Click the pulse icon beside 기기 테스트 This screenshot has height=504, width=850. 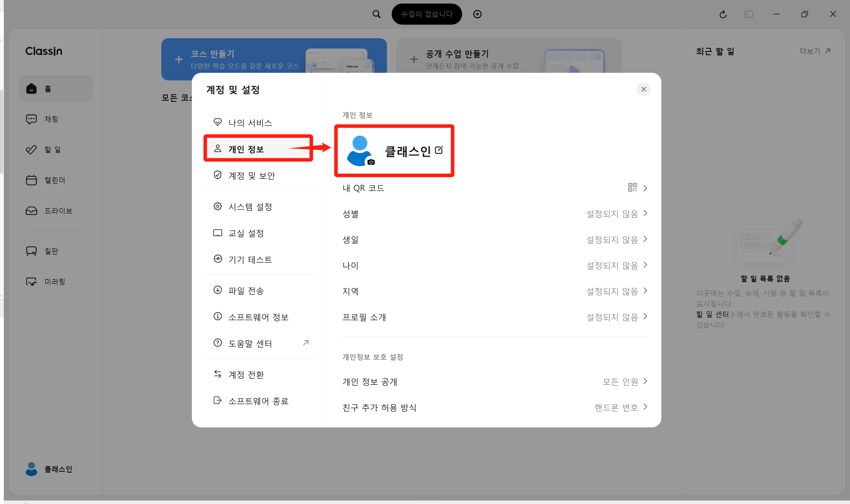click(217, 259)
